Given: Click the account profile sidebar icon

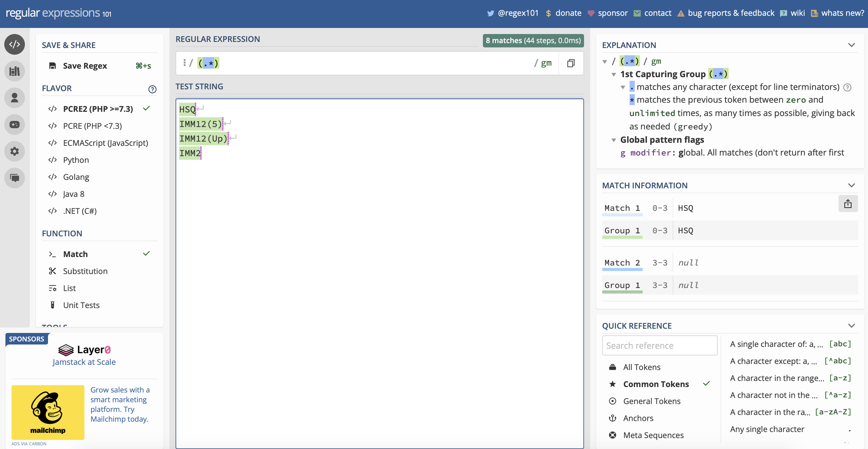Looking at the screenshot, I should point(15,98).
